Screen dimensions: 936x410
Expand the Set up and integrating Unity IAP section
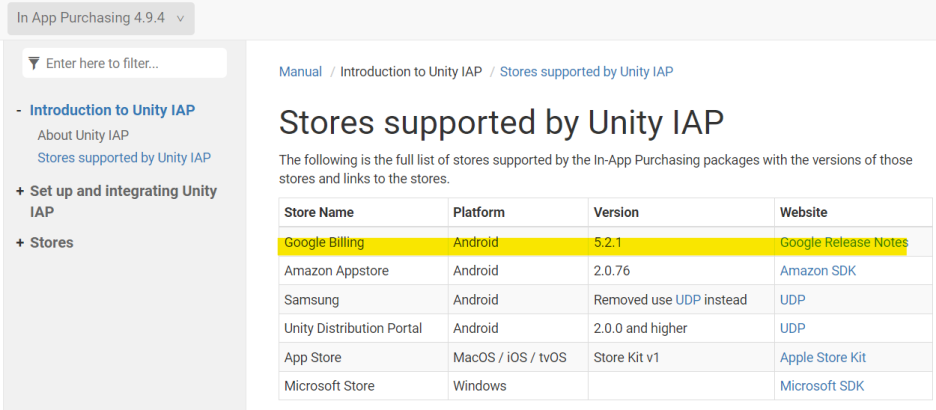pyautogui.click(x=20, y=191)
